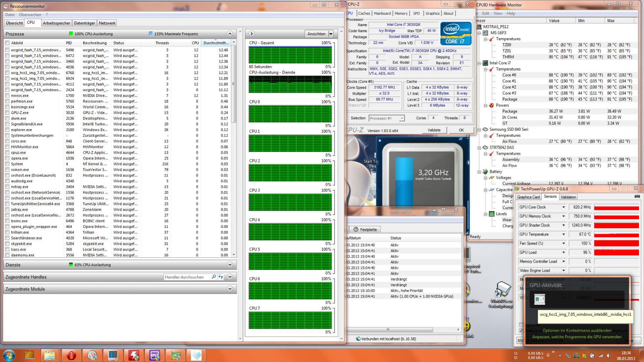Click Intel Core i7 chip icon in HWMonitor
Viewport: 644px width, 362px height.
[x=485, y=63]
